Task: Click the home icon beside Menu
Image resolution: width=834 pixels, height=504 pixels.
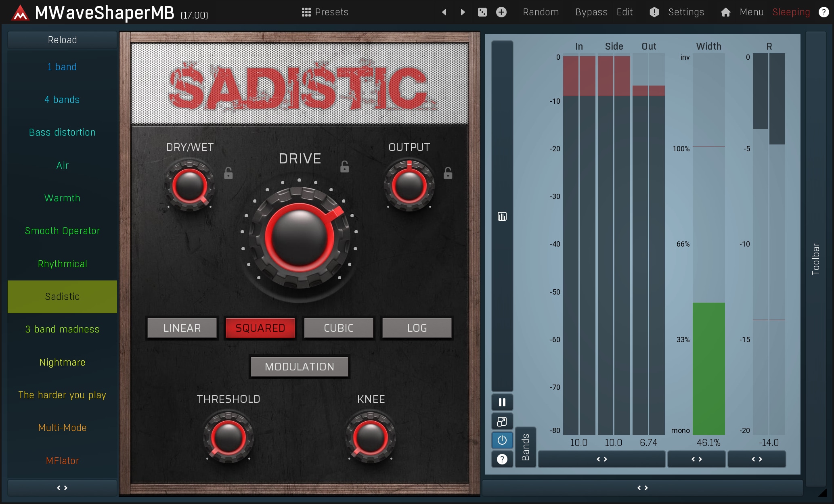Action: point(725,12)
